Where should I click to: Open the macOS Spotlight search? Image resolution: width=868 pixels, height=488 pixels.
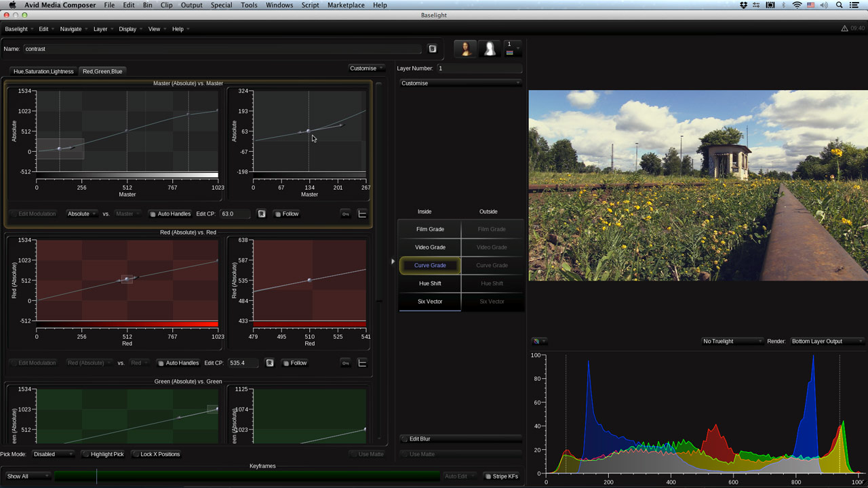(x=839, y=5)
